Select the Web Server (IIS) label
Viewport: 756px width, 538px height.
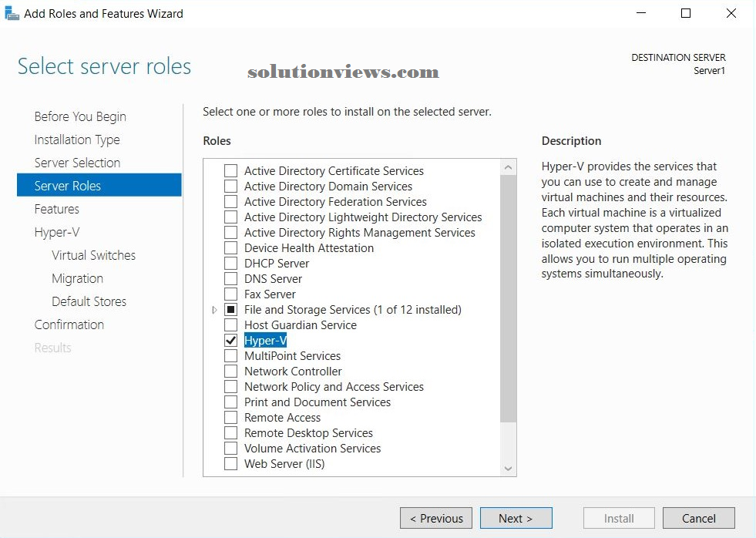click(284, 464)
